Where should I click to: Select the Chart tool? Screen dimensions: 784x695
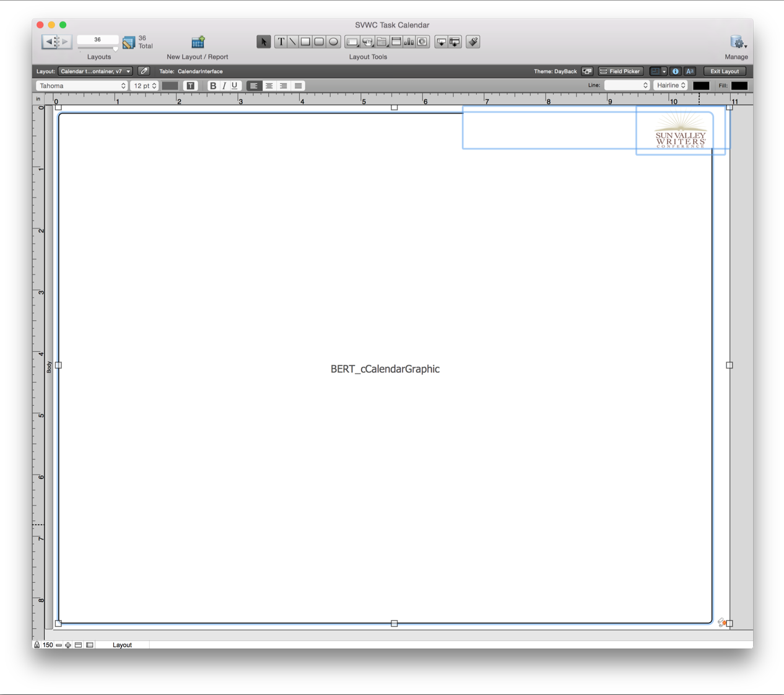tap(409, 42)
